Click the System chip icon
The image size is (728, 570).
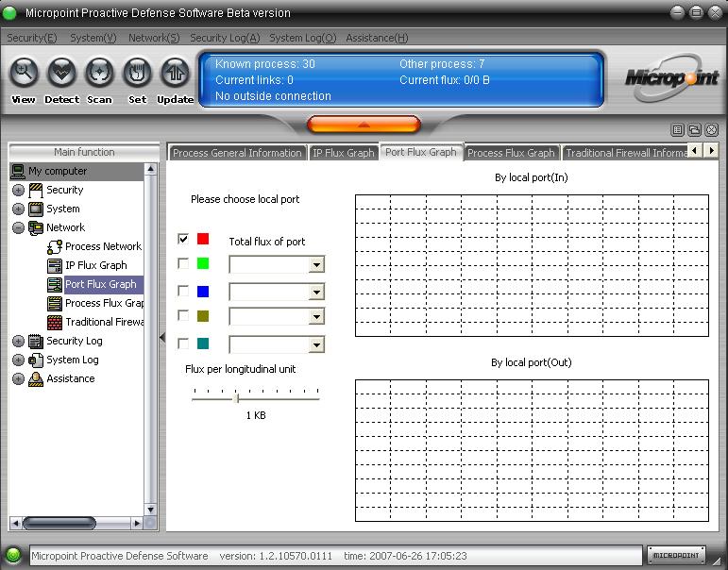[x=36, y=209]
